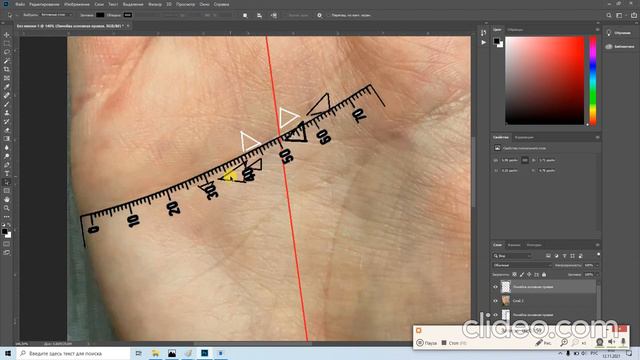Switch to the Контуры tab

pos(534,245)
